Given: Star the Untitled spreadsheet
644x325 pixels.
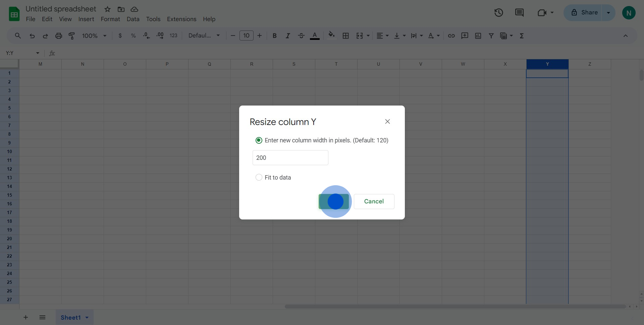Looking at the screenshot, I should [107, 9].
